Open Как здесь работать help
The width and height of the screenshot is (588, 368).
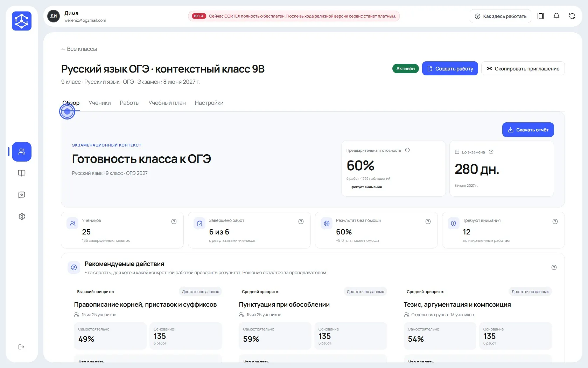point(500,16)
